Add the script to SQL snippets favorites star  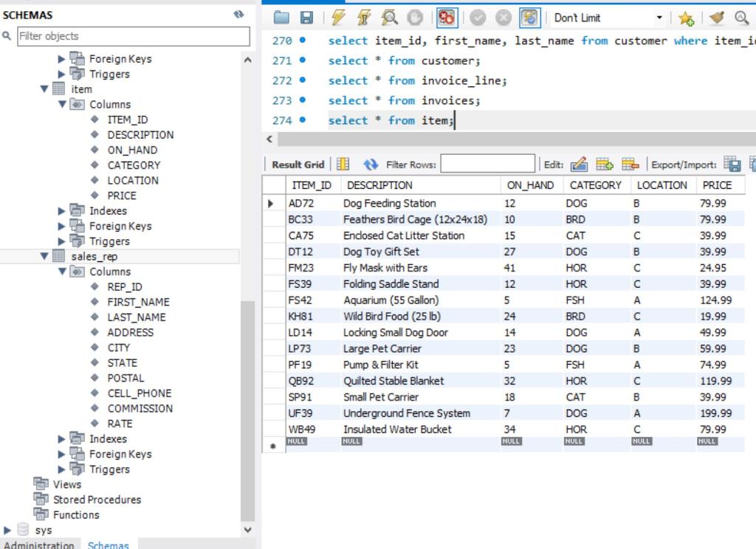pyautogui.click(x=687, y=16)
